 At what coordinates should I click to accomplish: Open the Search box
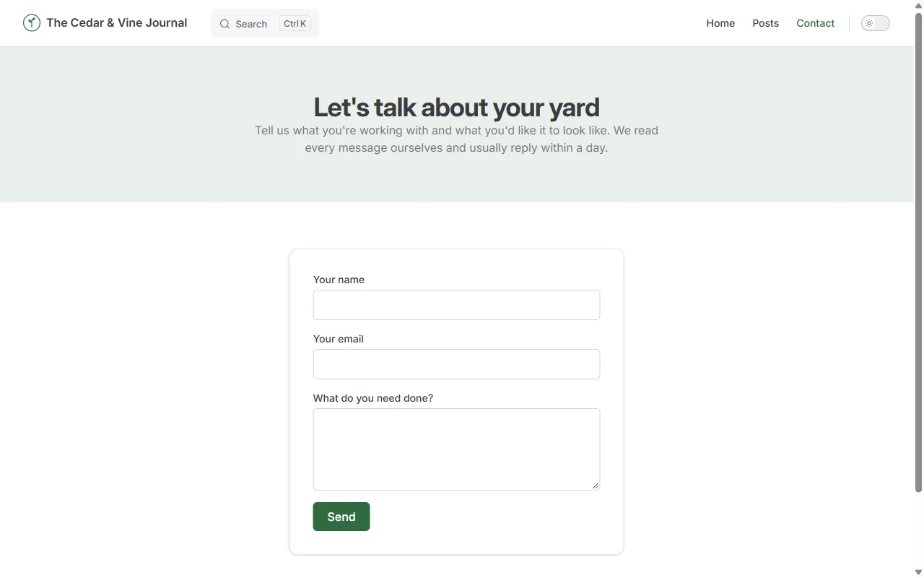[265, 23]
